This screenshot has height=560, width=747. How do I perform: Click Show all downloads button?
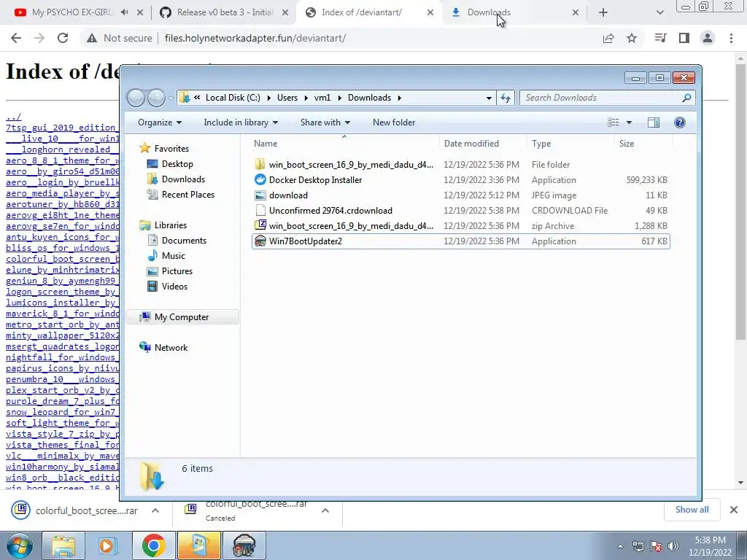coord(692,510)
